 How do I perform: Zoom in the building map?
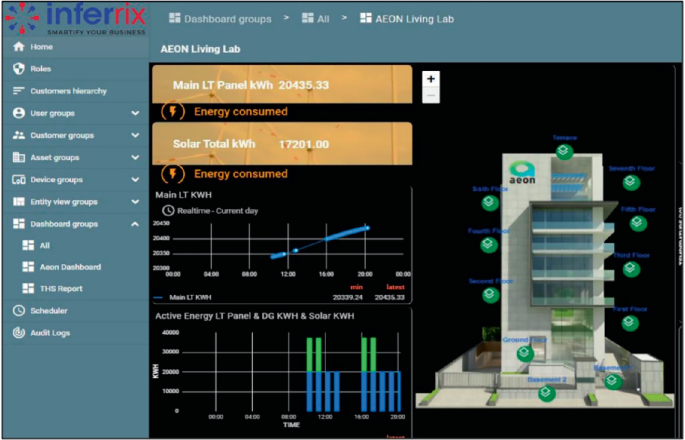click(x=431, y=79)
